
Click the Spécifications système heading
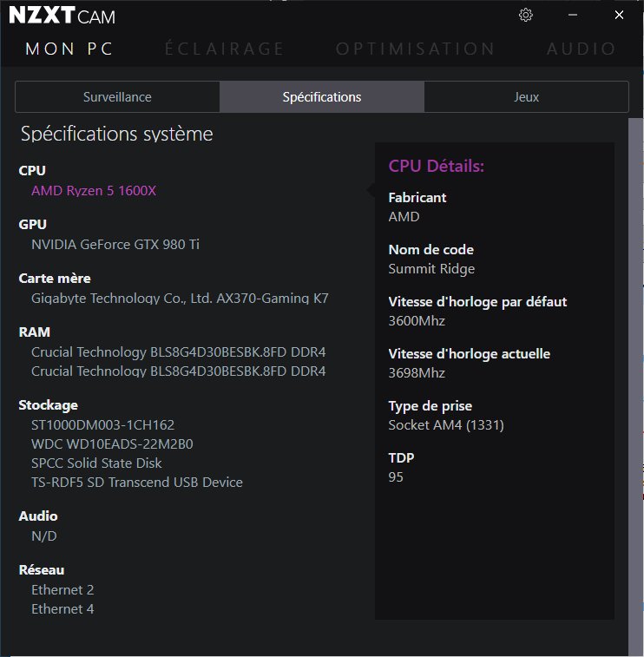117,134
